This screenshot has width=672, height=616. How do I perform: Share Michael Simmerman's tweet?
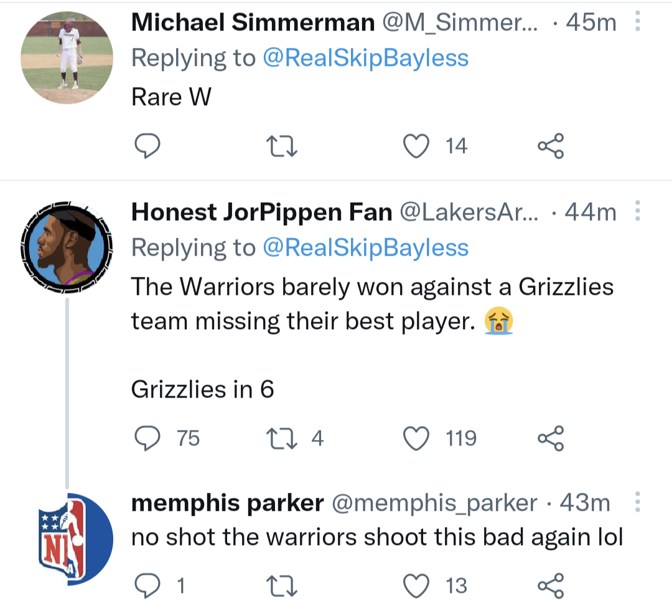550,146
